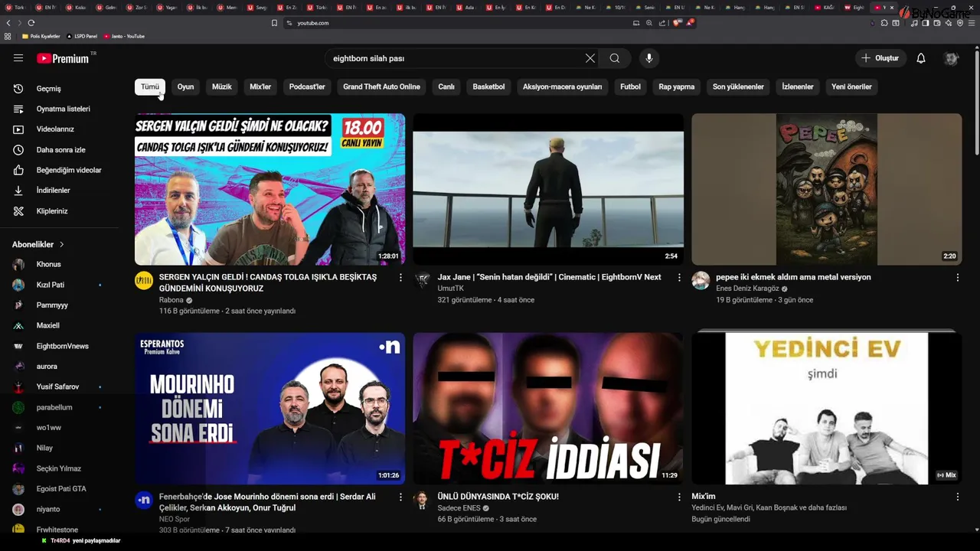
Task: Play the T*CİZ İDDİASI thumbnail
Action: point(548,409)
